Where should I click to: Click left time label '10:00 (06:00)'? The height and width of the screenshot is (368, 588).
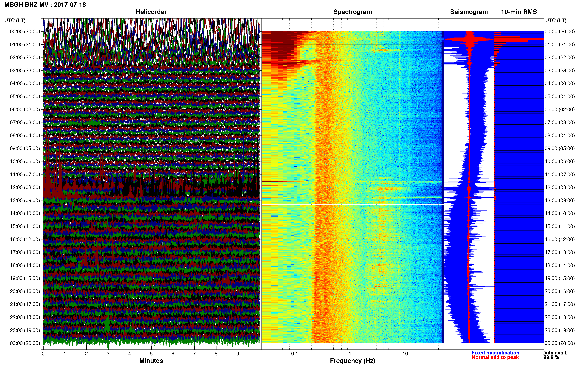point(25,161)
